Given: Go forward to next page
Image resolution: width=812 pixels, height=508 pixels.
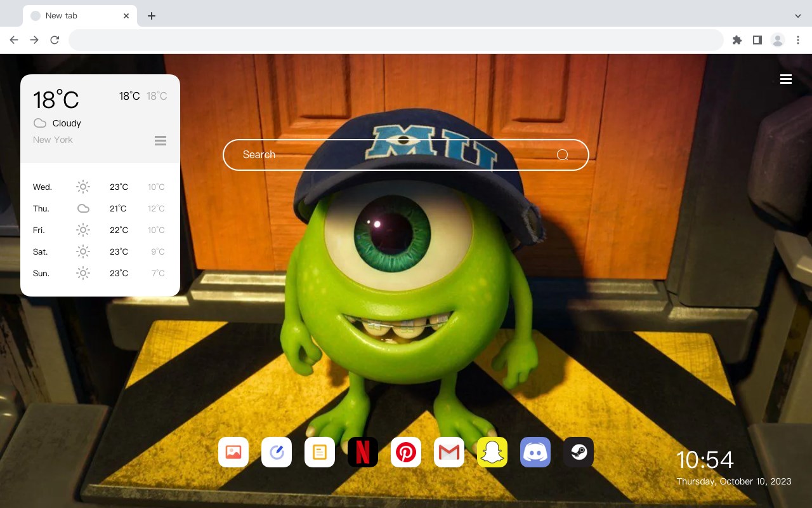Looking at the screenshot, I should (34, 40).
